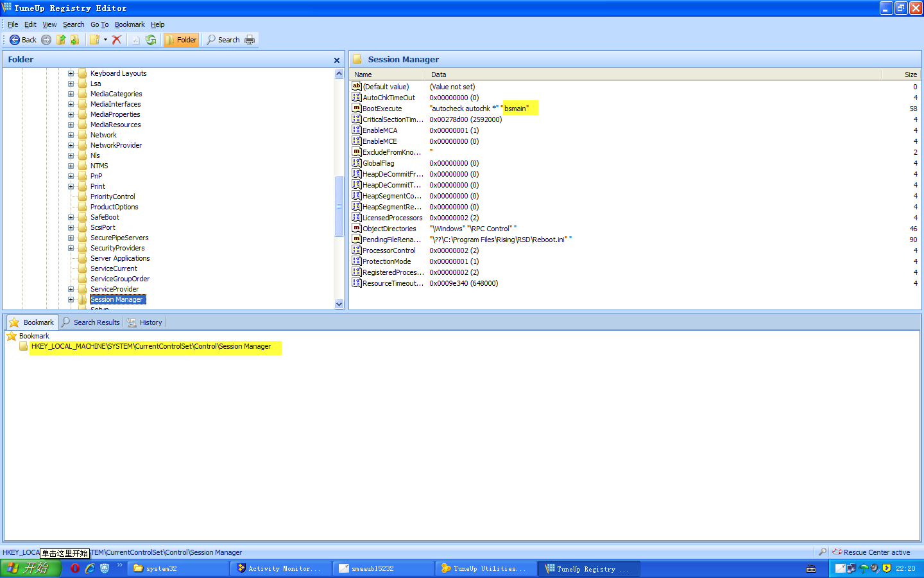Open the Edit menu
Screen dimensions: 924x578
click(30, 24)
